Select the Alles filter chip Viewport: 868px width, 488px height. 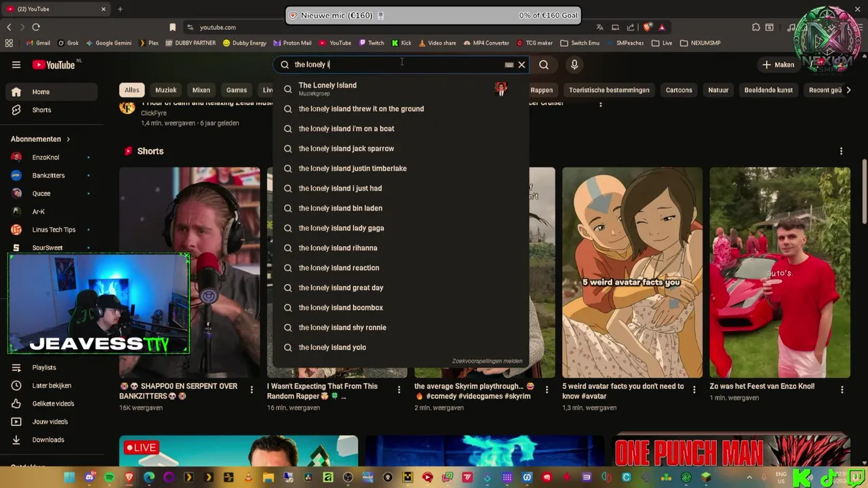132,89
